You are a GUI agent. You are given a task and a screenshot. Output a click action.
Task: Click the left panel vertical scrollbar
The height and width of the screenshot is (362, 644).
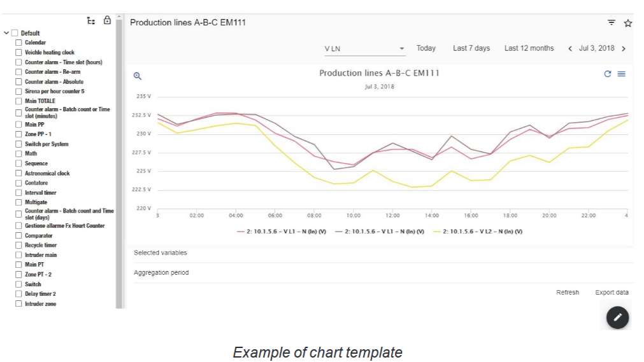click(119, 162)
